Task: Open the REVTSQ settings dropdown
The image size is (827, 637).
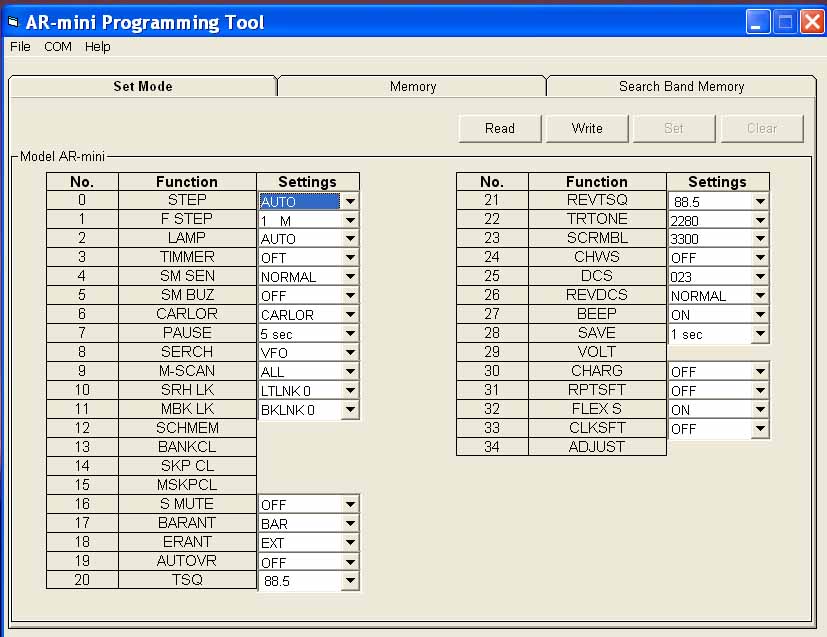Action: (759, 201)
